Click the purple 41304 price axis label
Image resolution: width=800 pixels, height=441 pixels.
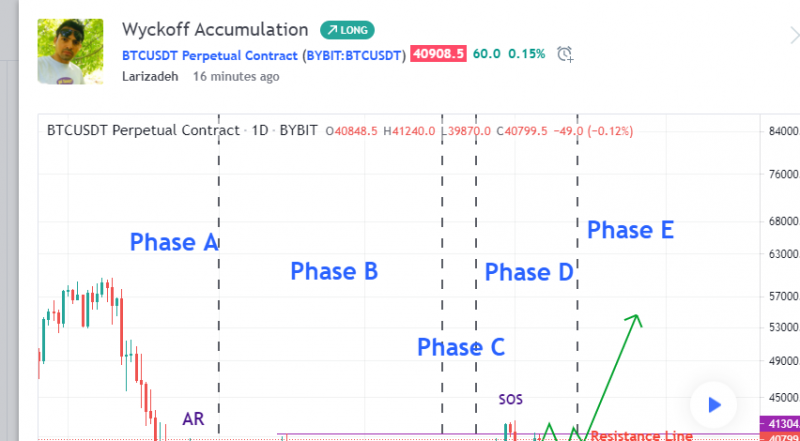point(780,422)
